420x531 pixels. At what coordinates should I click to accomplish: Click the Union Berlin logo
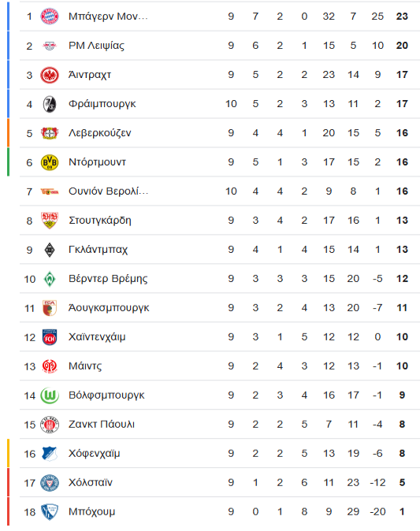click(x=50, y=191)
